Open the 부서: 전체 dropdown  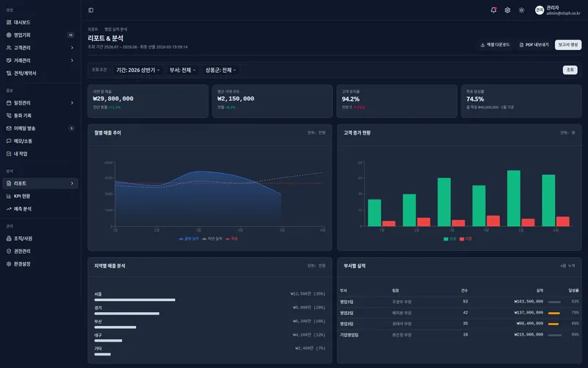pos(182,70)
